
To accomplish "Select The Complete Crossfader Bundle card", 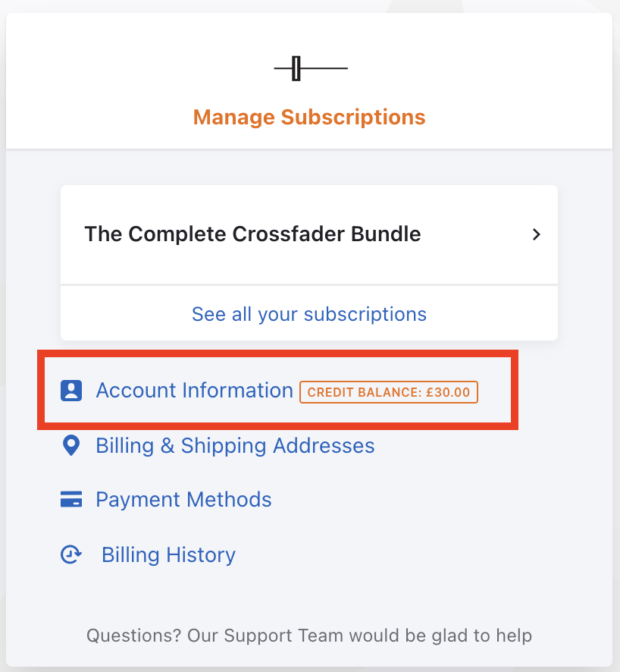I will (x=309, y=234).
